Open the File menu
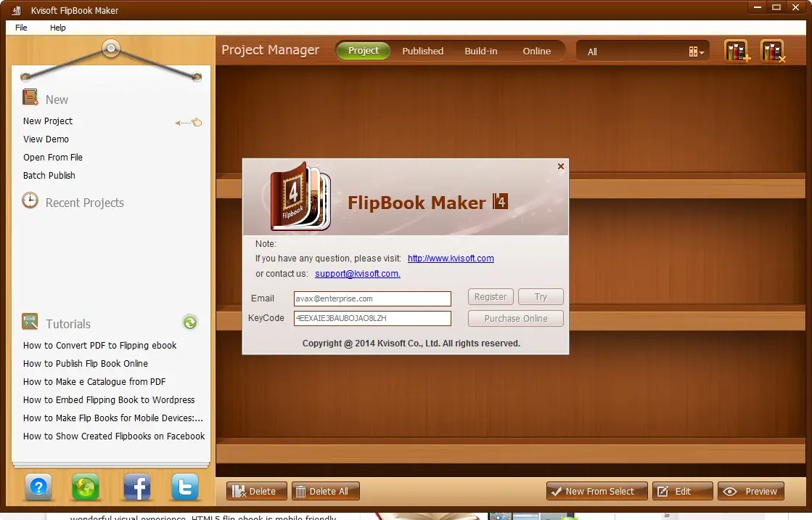Viewport: 812px width, 520px height. coord(21,28)
